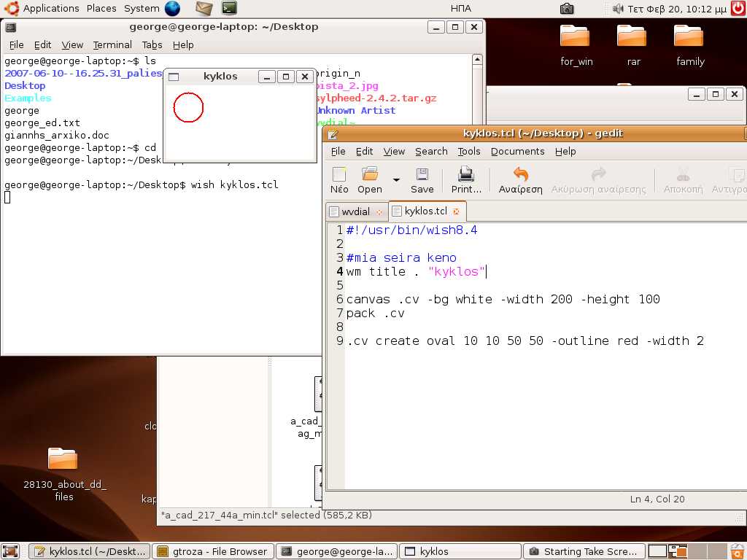Click the terminal window menu icon
The image size is (747, 560).
point(10,27)
